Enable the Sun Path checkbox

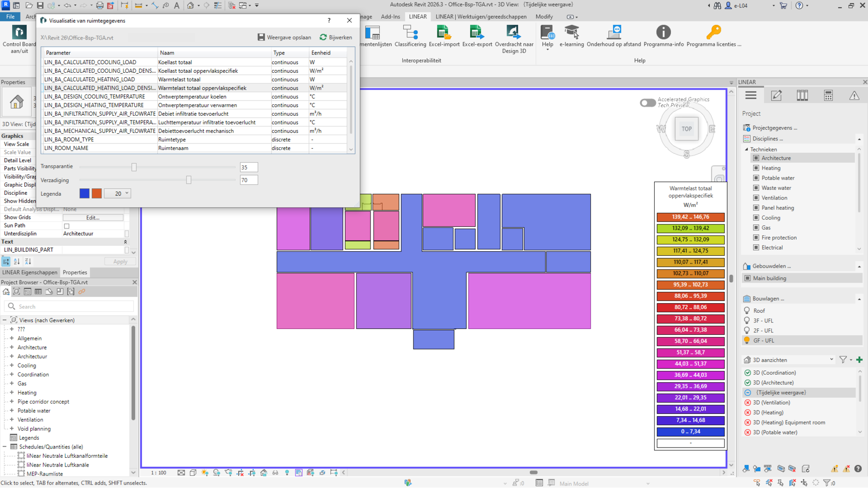click(67, 226)
